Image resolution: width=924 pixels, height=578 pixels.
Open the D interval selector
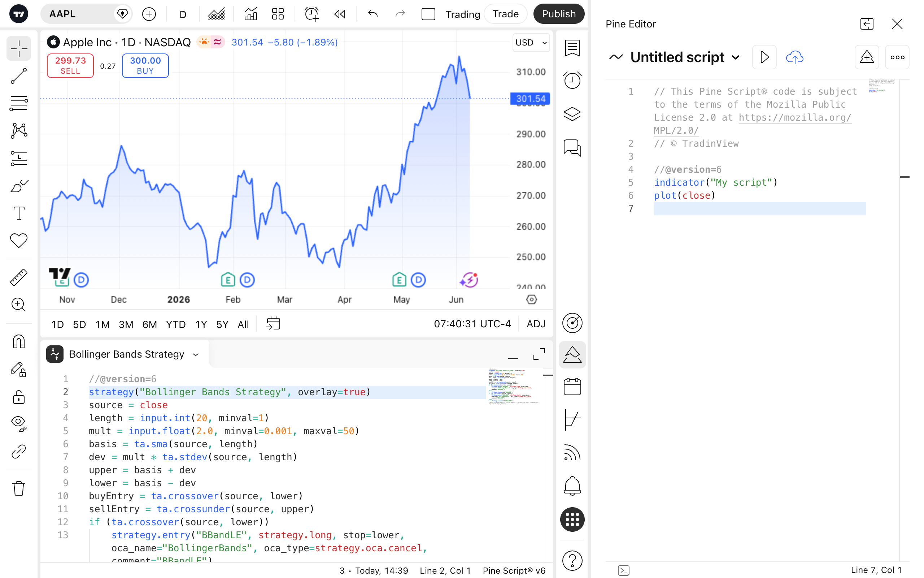[183, 14]
